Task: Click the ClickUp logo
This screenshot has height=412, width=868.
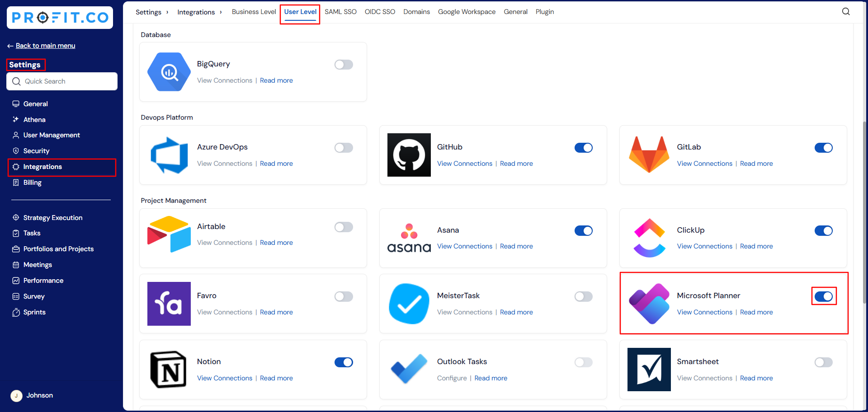Action: [x=649, y=238]
